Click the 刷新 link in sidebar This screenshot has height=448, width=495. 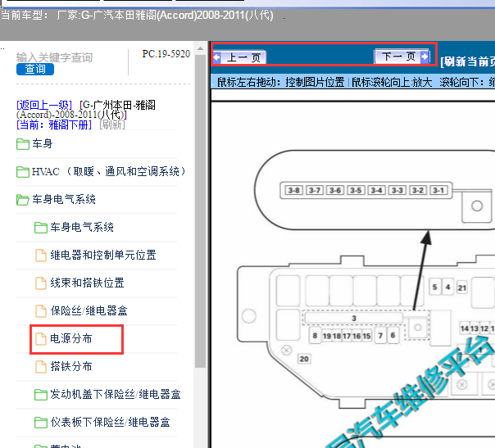click(112, 124)
